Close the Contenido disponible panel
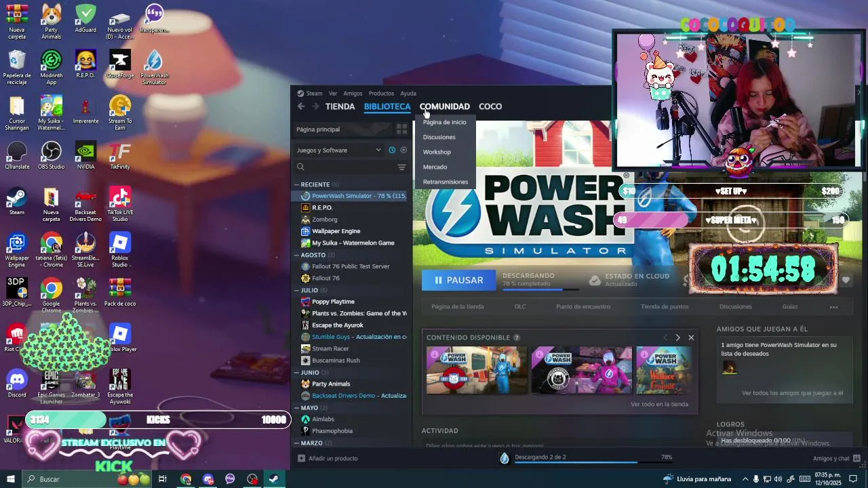The width and height of the screenshot is (868, 488). (x=691, y=338)
